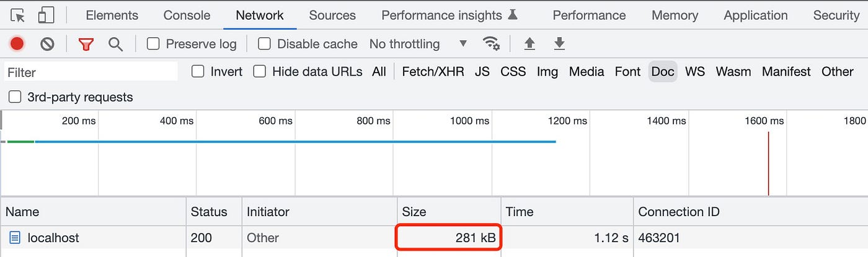The height and width of the screenshot is (257, 868).
Task: Enable the Preserve log checkbox
Action: [153, 44]
